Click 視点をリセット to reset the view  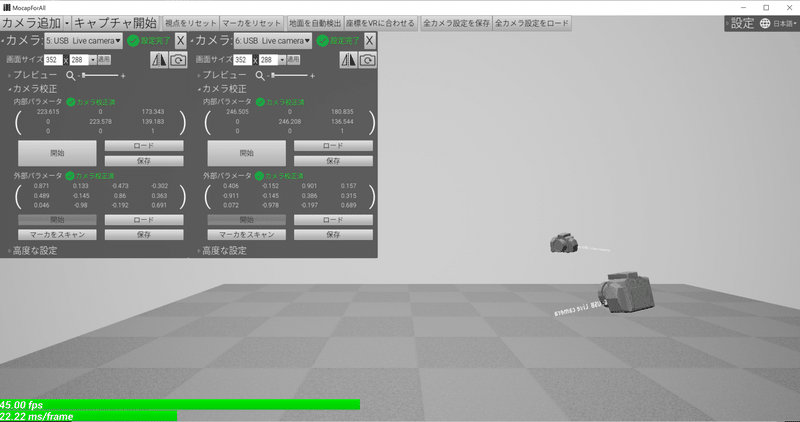[x=190, y=23]
